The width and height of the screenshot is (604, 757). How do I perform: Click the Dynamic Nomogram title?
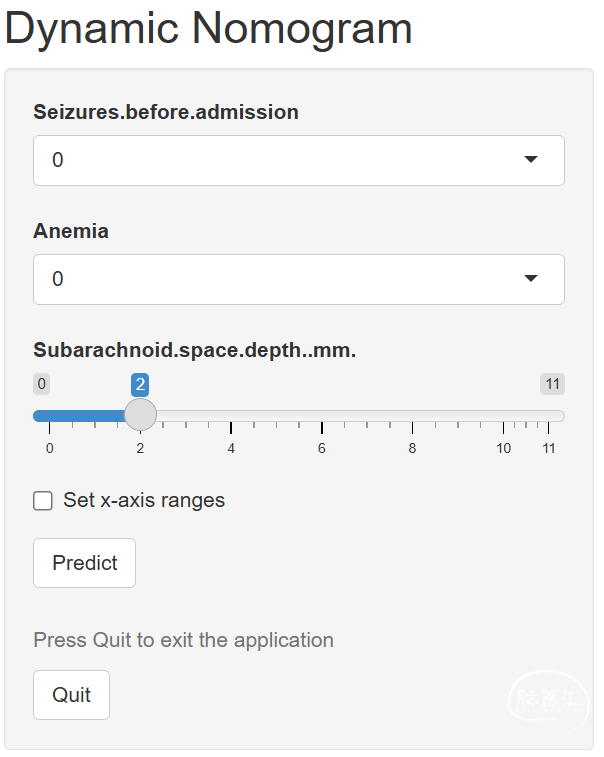209,29
